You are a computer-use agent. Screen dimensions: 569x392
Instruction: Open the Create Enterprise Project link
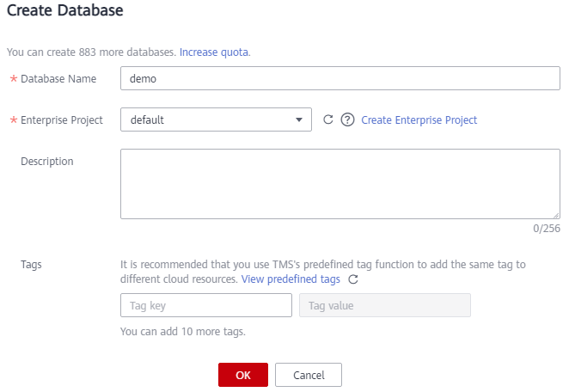coord(419,119)
